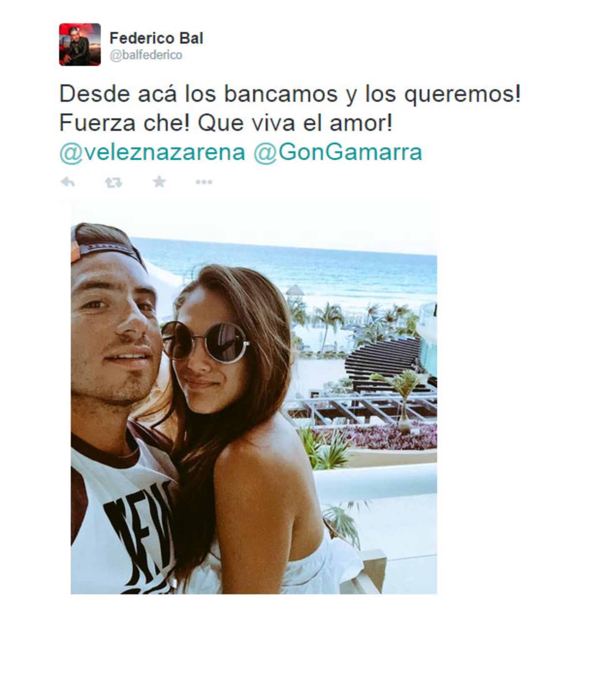Click the Federico Bal display name
601x700 pixels.
click(156, 38)
